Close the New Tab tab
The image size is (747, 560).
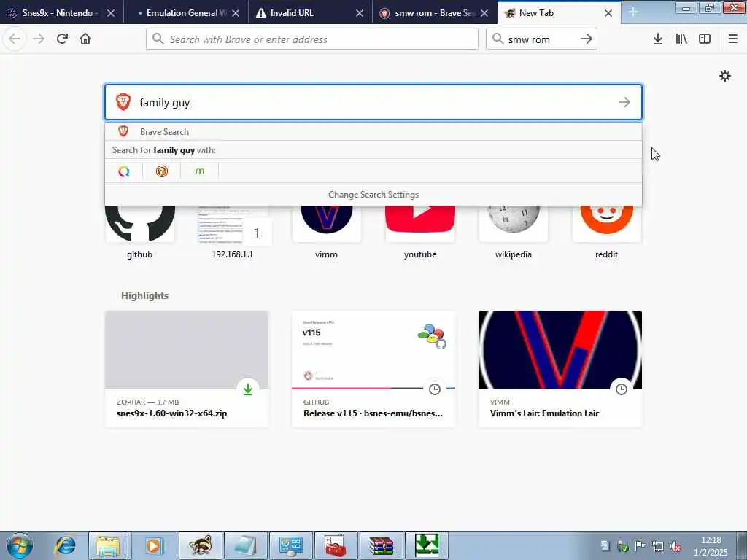coord(608,13)
